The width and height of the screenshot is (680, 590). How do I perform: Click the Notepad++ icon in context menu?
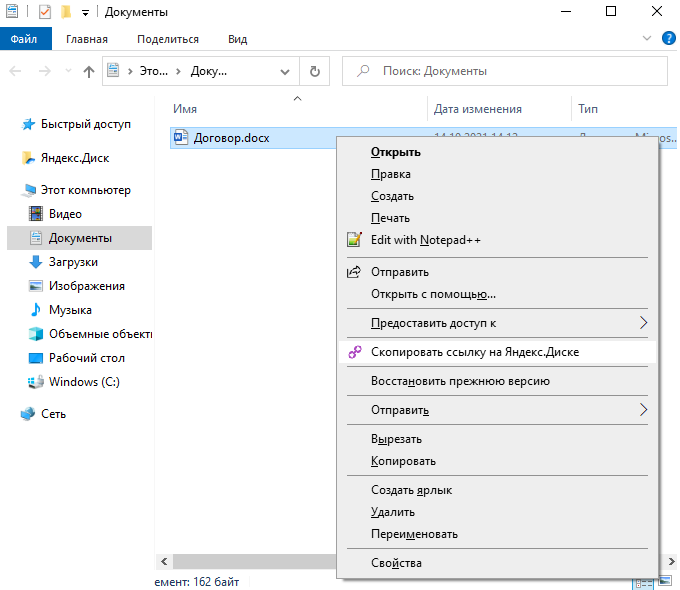(x=353, y=240)
